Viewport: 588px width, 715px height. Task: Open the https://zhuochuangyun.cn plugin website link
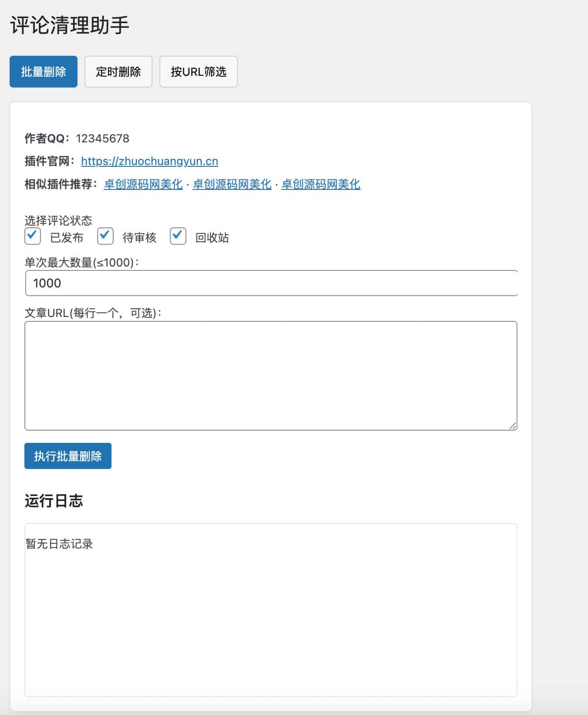pyautogui.click(x=149, y=161)
